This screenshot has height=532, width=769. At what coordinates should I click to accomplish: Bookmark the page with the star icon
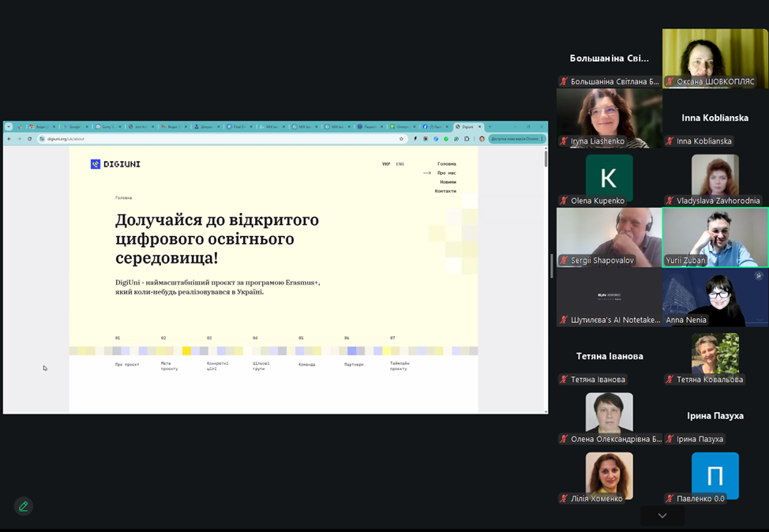coord(401,139)
